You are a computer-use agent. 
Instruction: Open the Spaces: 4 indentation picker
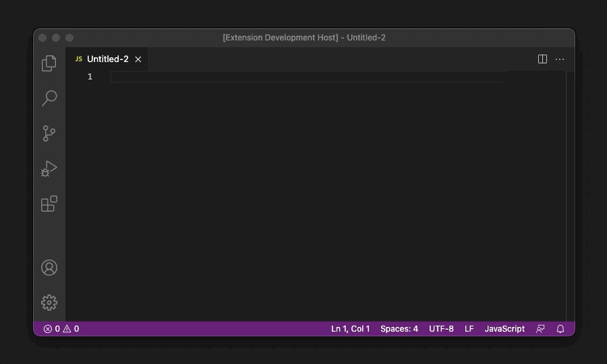(399, 329)
